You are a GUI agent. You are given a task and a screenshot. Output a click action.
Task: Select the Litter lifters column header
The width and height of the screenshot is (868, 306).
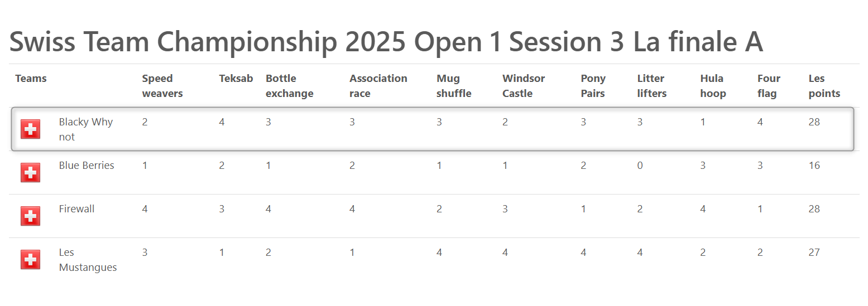(x=651, y=86)
